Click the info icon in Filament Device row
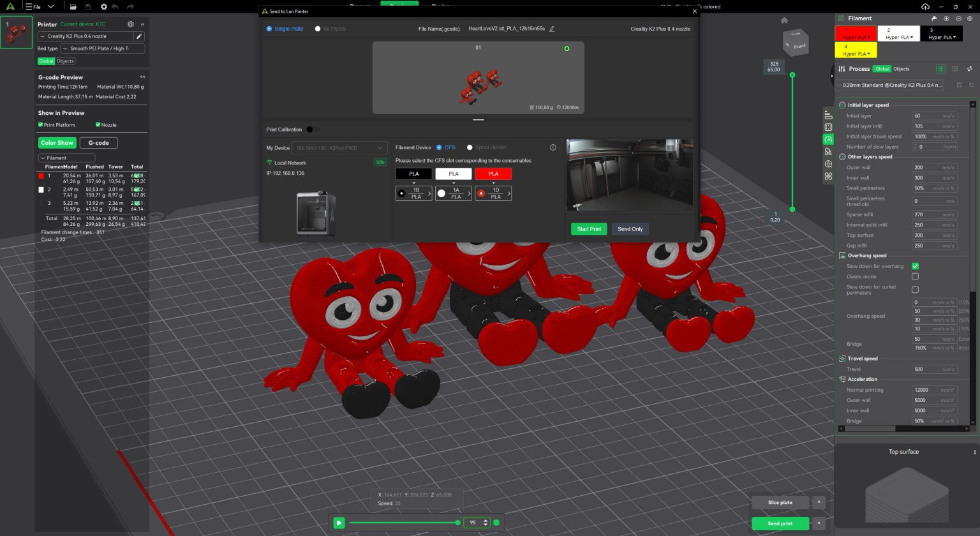Viewport: 980px width, 536px height. (553, 147)
